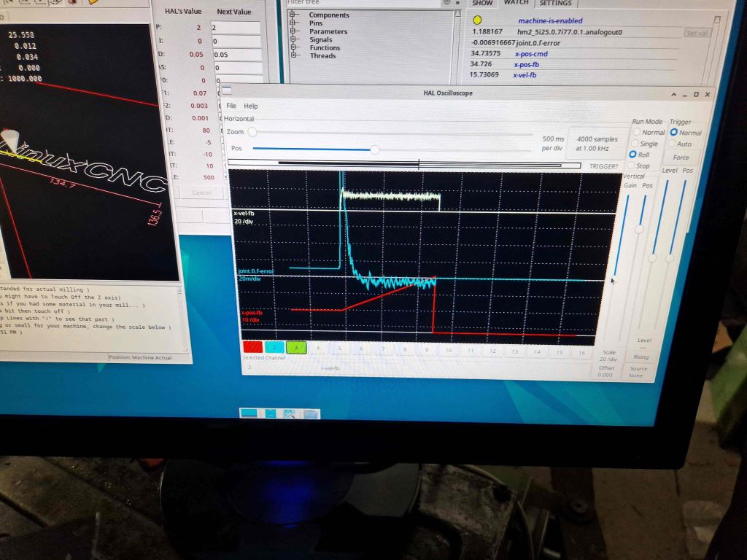This screenshot has width=747, height=560.
Task: Click the fourth taskbar folder icon
Action: click(310, 414)
